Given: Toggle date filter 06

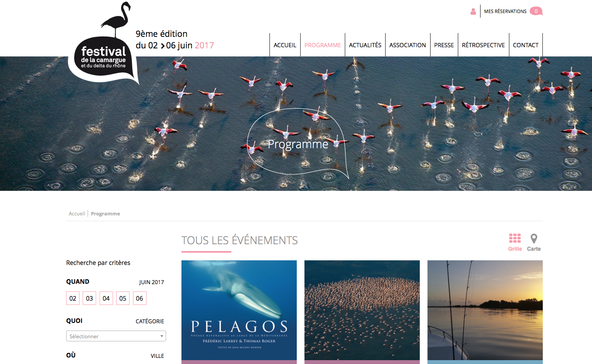Looking at the screenshot, I should point(140,298).
